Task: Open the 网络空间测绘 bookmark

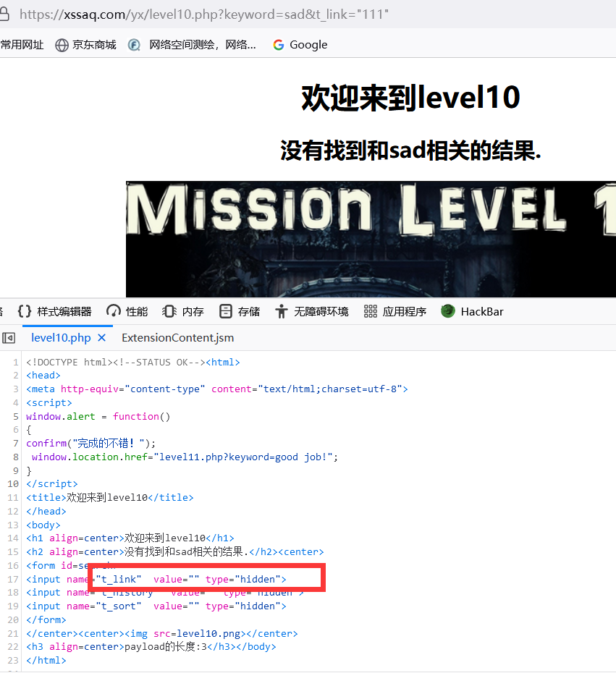Action: tap(193, 45)
